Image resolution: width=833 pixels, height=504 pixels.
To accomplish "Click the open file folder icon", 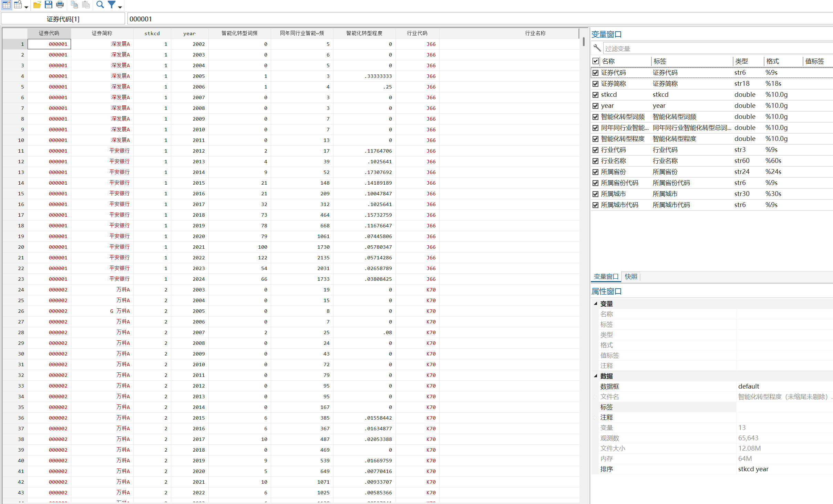I will [x=37, y=5].
